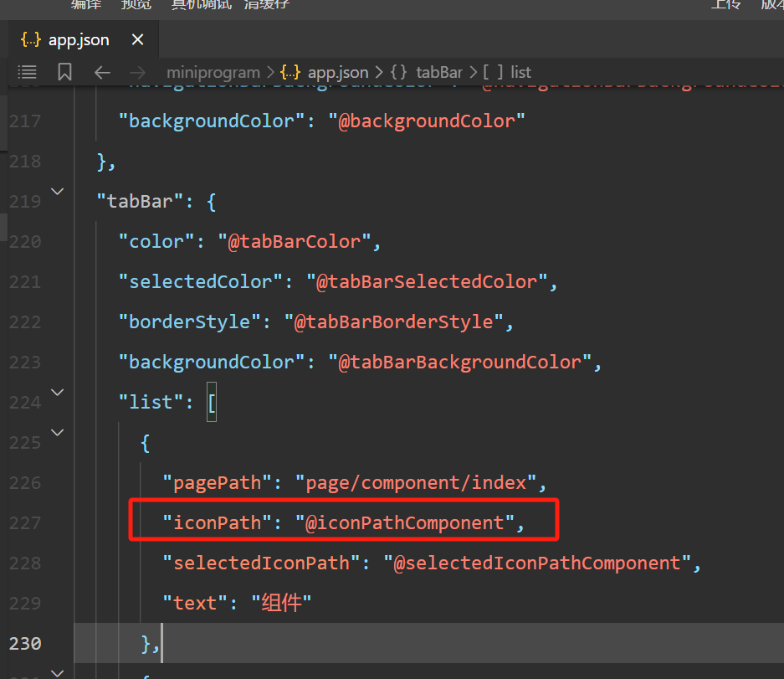784x679 pixels.
Task: Click line number 230 in gutter
Action: pyautogui.click(x=25, y=644)
